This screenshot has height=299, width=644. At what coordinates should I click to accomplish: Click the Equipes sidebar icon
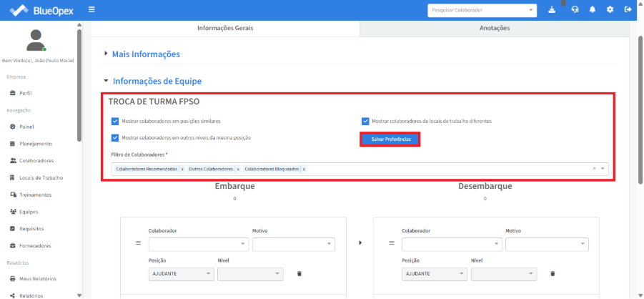point(12,212)
